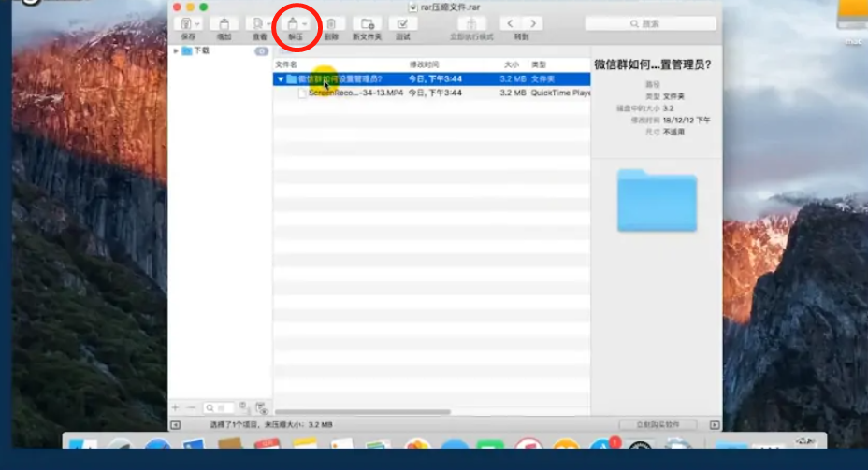
Task: Click the View (查看) toolbar icon
Action: point(256,23)
